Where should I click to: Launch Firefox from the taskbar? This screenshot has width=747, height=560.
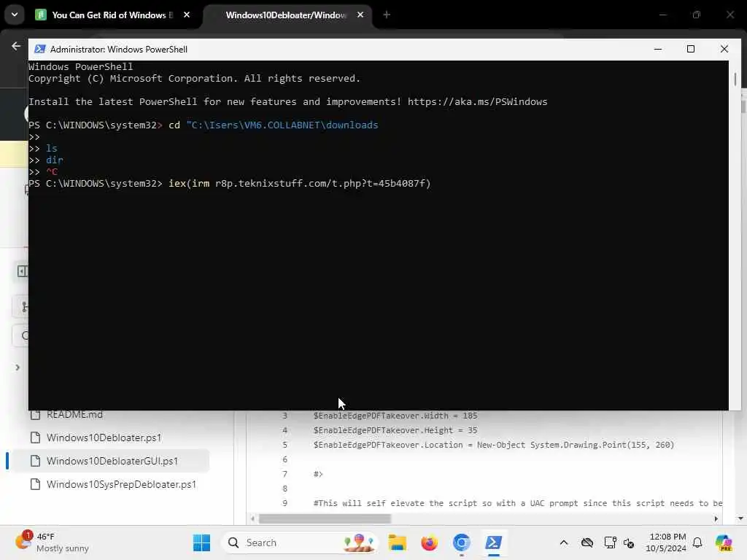(429, 542)
